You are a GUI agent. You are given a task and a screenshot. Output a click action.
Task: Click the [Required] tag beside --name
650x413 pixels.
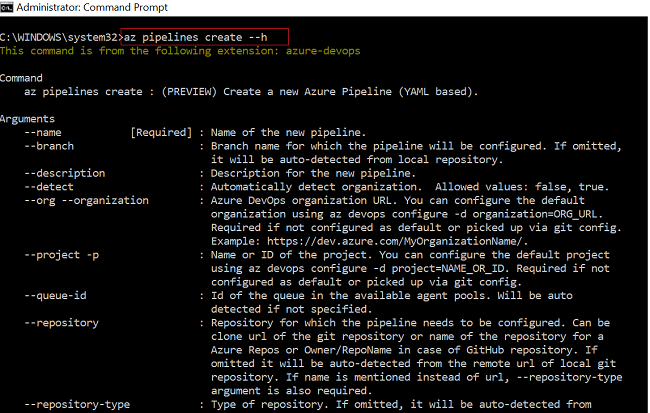coord(161,133)
